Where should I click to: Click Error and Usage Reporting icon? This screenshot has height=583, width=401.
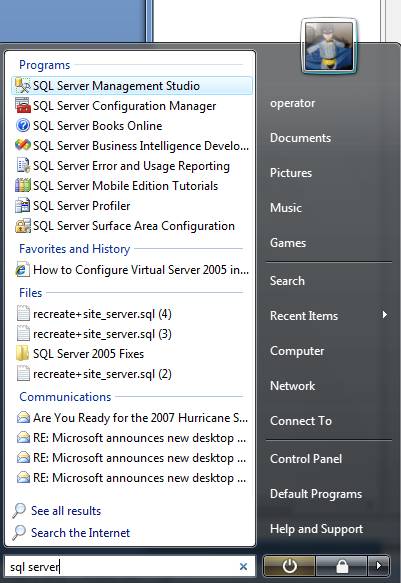pyautogui.click(x=22, y=165)
